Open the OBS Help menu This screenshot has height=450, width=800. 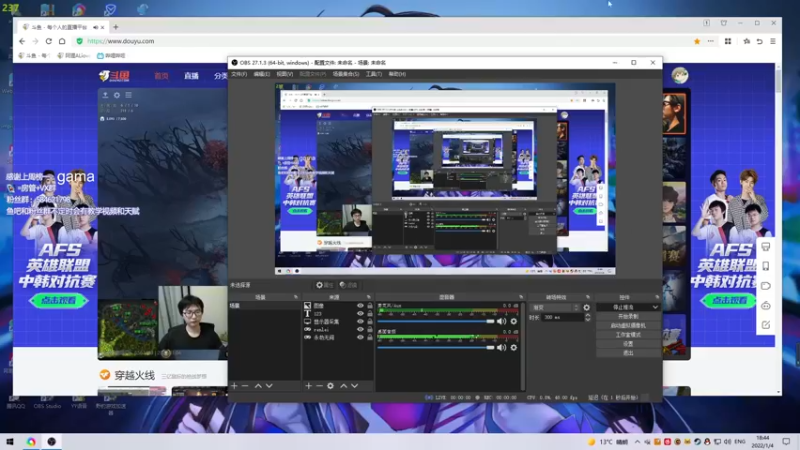point(397,74)
